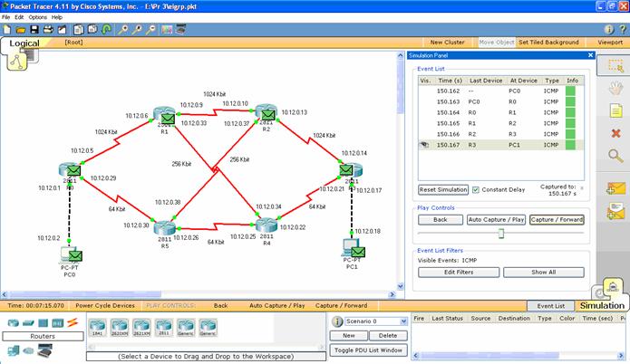
Task: Choose the Place Note tool
Action: 615,110
